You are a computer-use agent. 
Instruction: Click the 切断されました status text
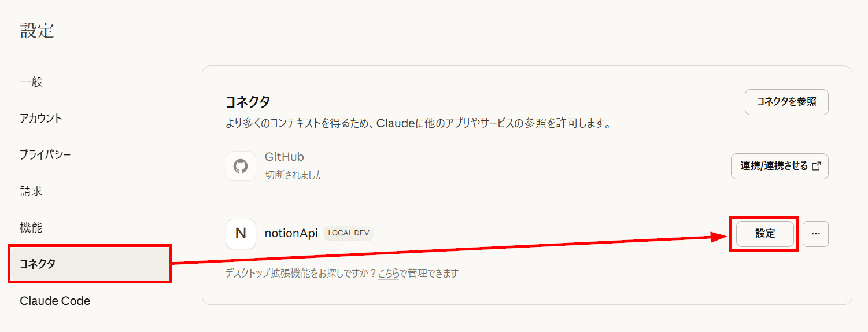click(294, 175)
